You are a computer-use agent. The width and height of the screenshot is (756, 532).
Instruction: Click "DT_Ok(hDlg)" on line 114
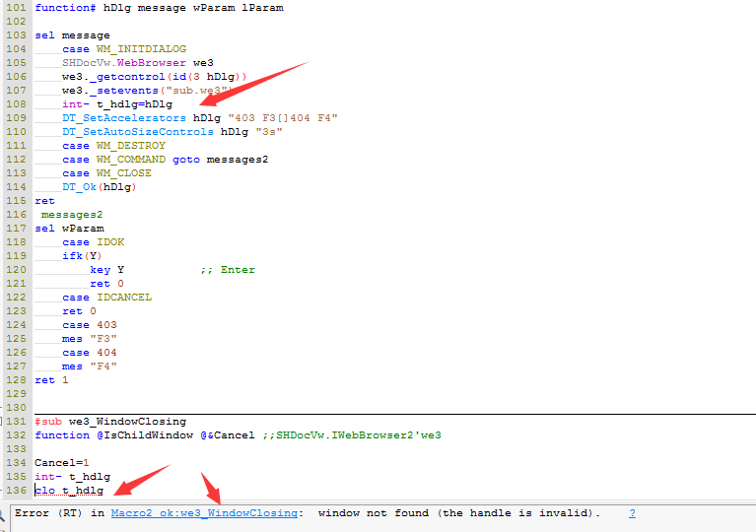point(100,187)
